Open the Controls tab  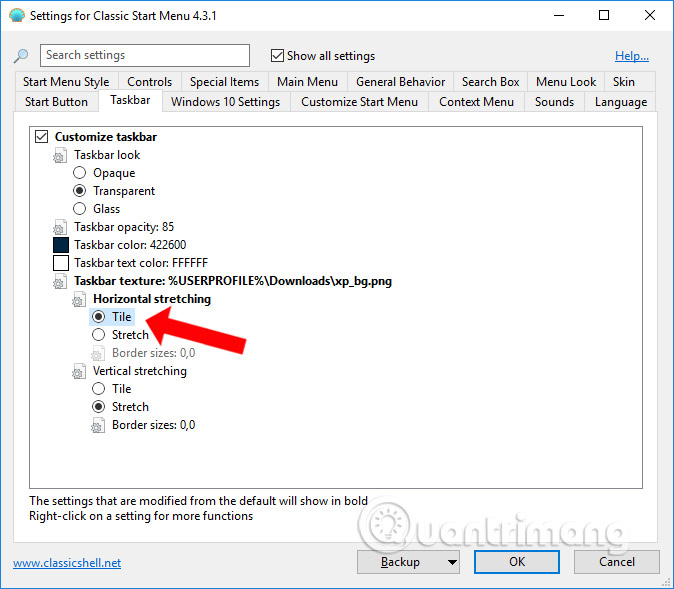[x=150, y=82]
